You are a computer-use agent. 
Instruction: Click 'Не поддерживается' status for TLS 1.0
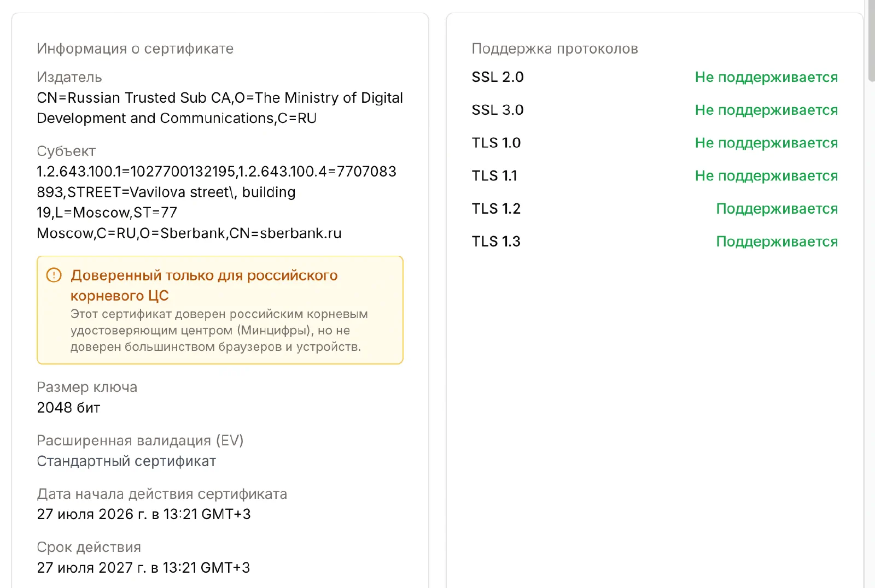[x=766, y=143]
